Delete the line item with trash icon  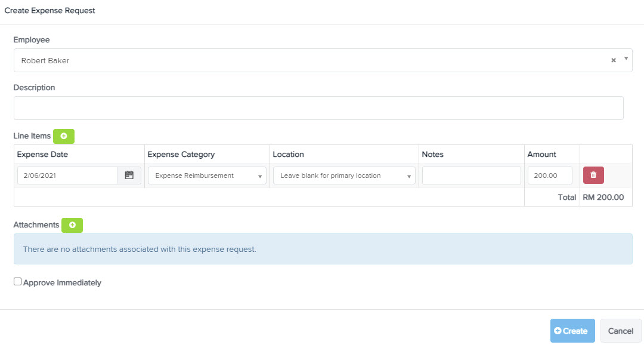(x=593, y=175)
